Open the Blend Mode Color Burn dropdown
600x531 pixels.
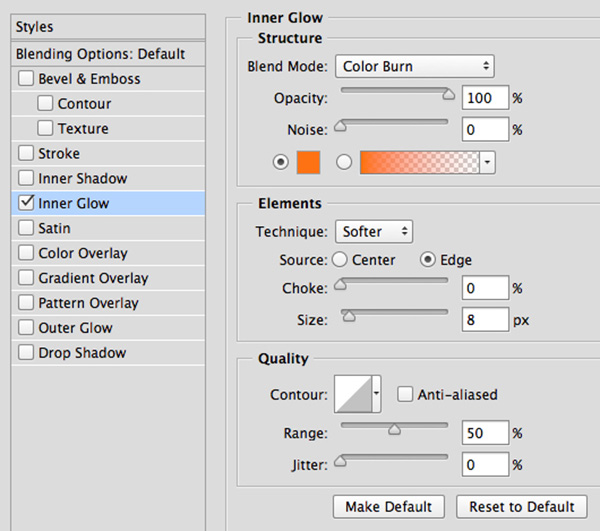[x=414, y=67]
